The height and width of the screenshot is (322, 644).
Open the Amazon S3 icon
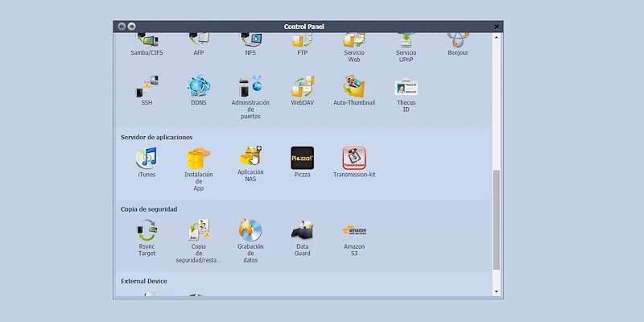coord(354,230)
